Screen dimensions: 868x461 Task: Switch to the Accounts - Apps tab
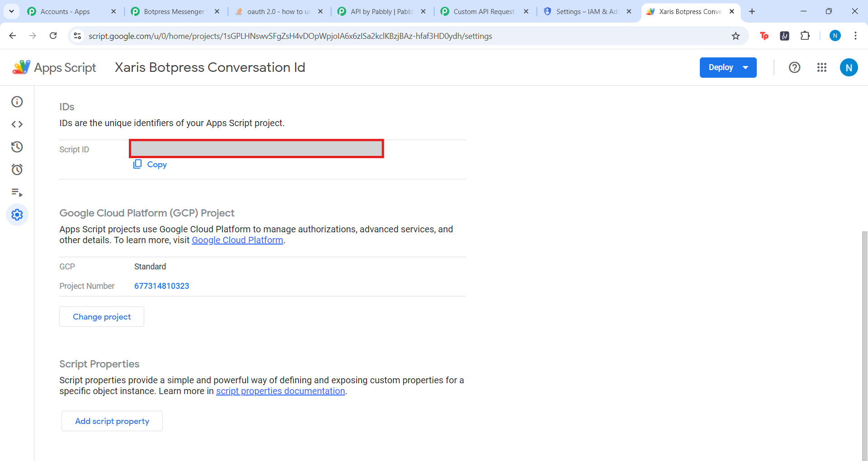click(x=65, y=11)
